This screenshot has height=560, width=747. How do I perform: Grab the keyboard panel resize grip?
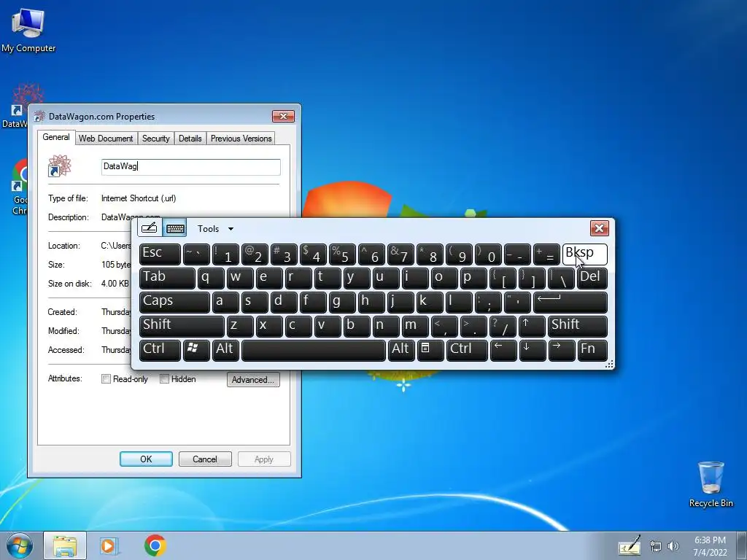point(609,365)
